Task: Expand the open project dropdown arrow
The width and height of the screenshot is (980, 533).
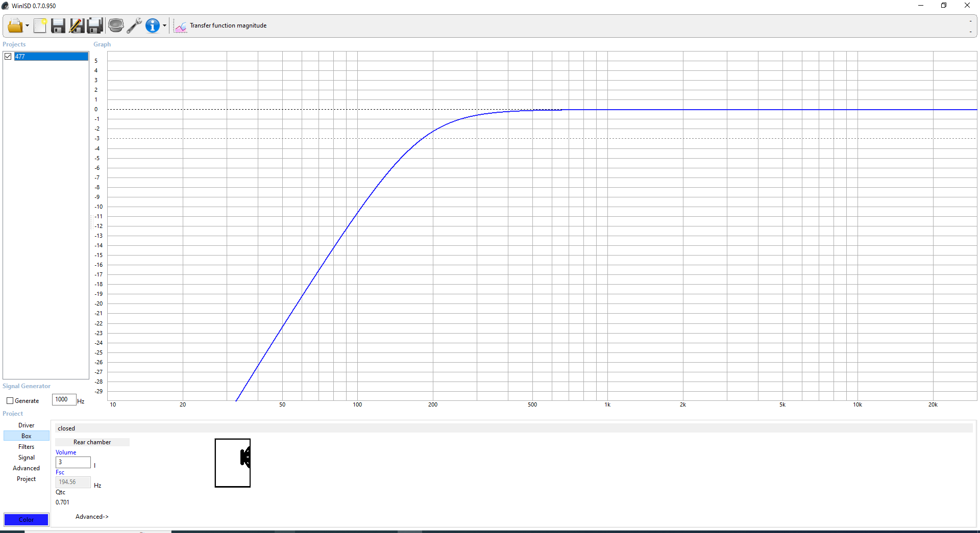Action: [x=27, y=26]
